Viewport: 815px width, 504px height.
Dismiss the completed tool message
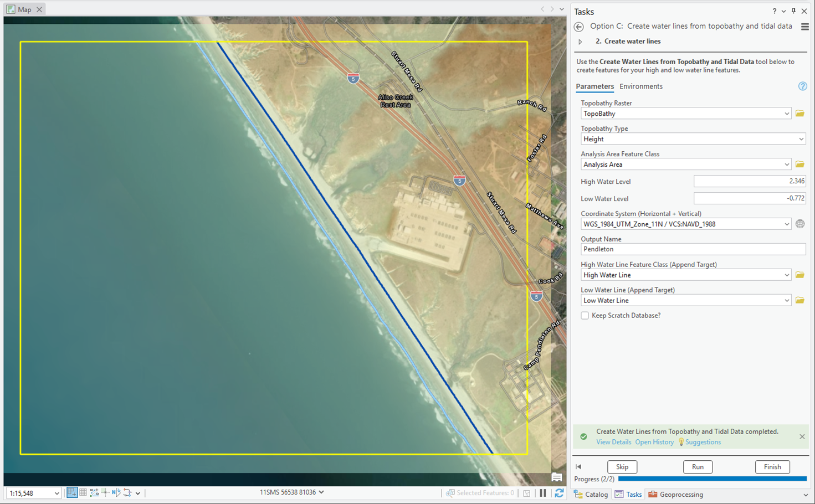click(802, 436)
